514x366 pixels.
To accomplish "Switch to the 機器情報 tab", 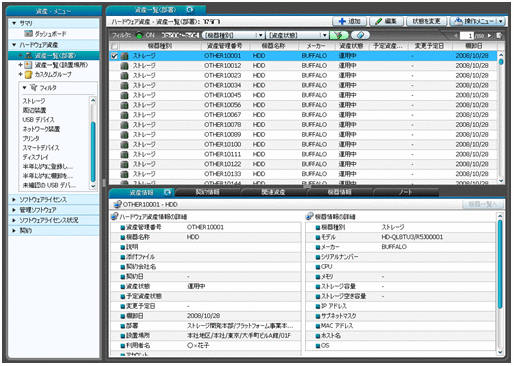I will (x=339, y=192).
